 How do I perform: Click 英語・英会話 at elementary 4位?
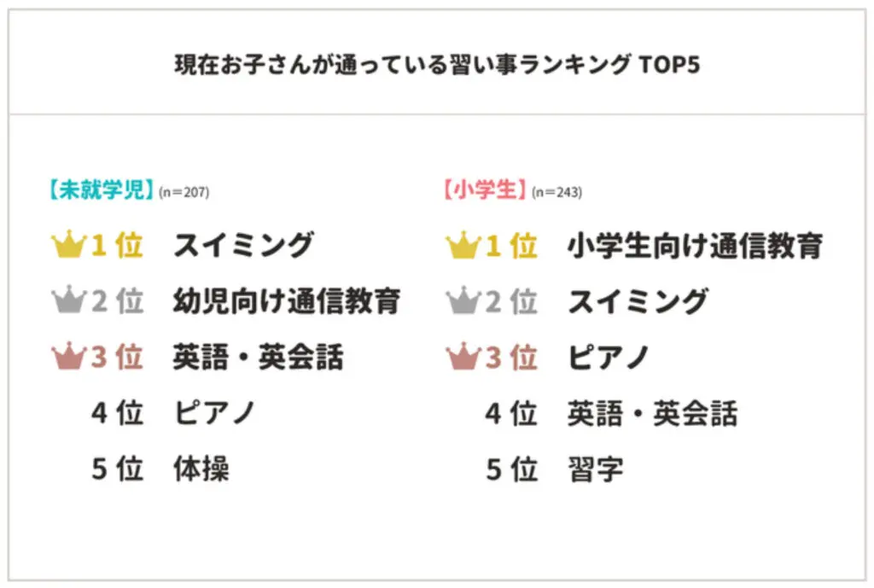pyautogui.click(x=652, y=413)
